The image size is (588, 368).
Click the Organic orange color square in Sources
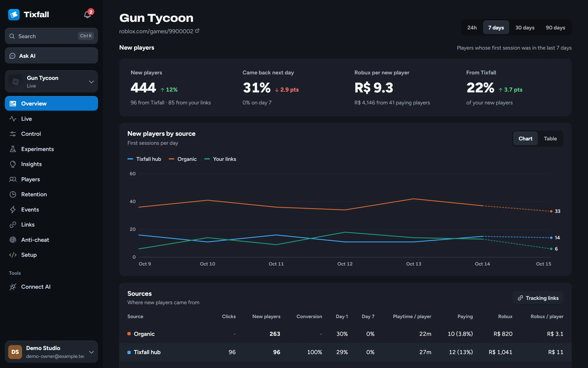pyautogui.click(x=129, y=334)
